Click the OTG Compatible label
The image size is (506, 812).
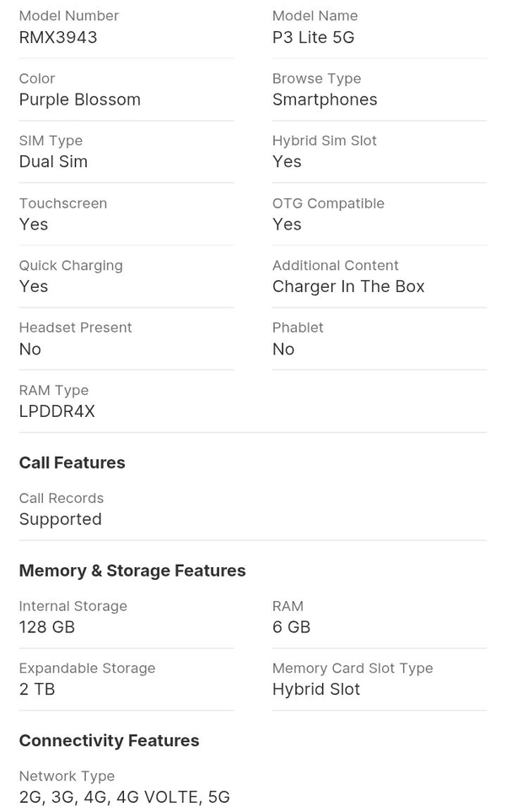328,203
